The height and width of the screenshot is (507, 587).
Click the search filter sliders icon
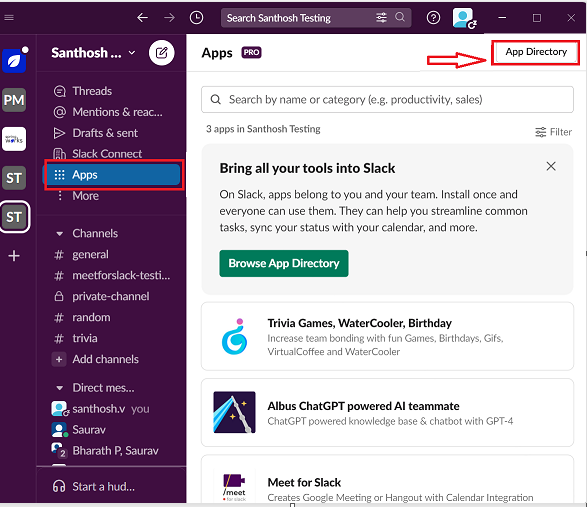381,18
